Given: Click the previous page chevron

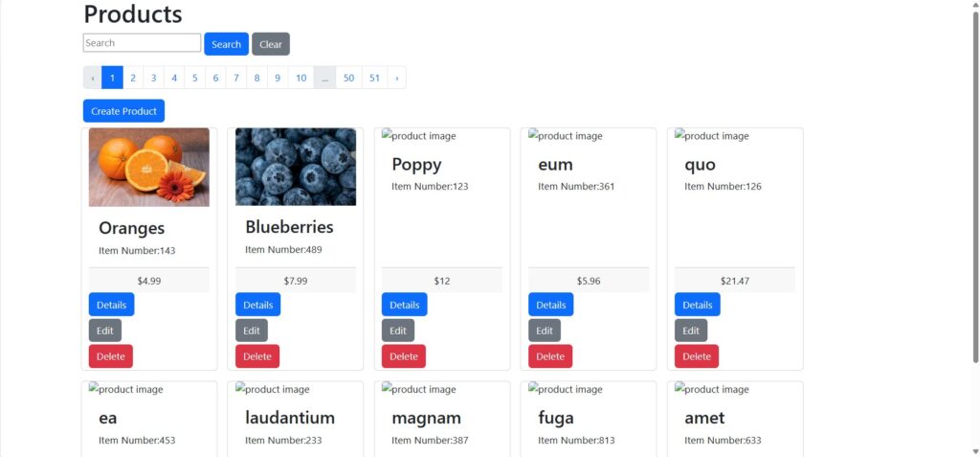Looking at the screenshot, I should (x=92, y=78).
